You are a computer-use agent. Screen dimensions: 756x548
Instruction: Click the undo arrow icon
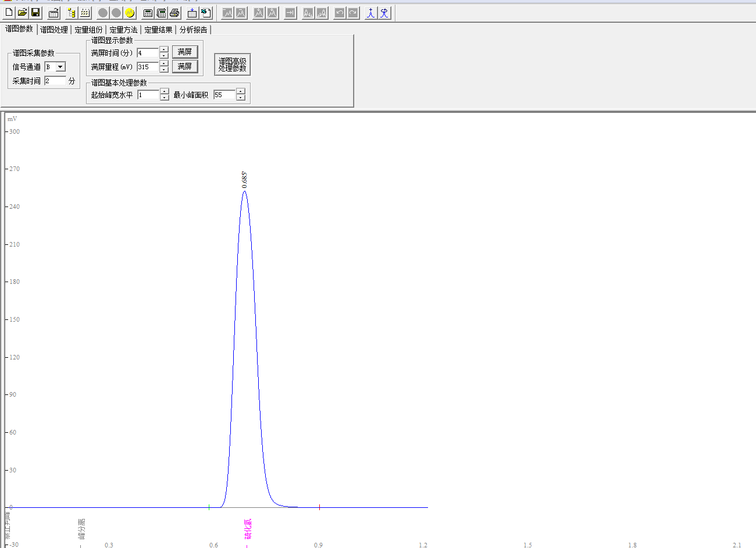click(340, 13)
